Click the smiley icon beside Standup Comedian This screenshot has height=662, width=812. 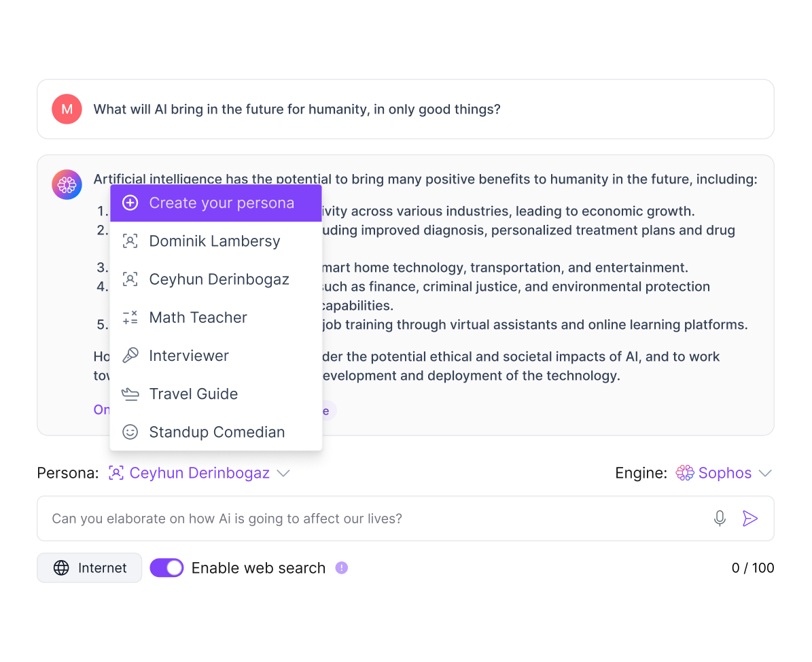(130, 432)
